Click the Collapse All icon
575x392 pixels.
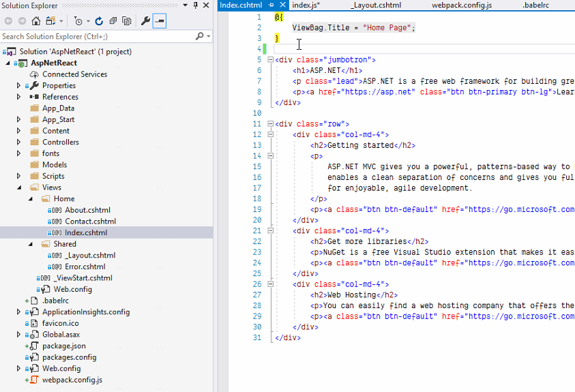[112, 21]
